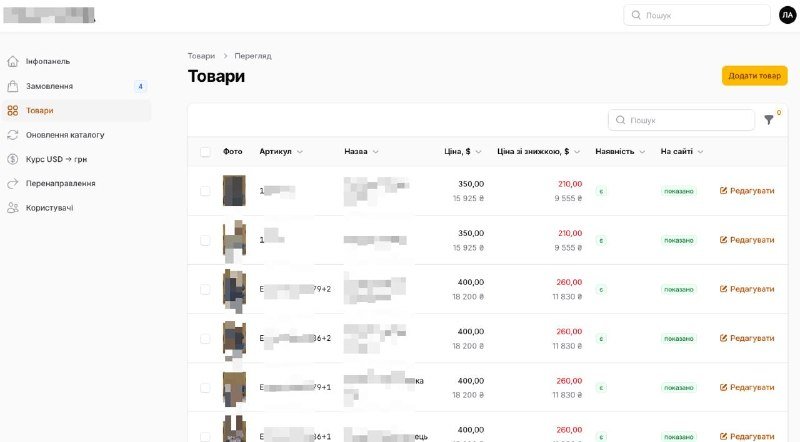Viewport: 800px width, 442px height.
Task: Open the second product photo thumbnail
Action: [x=234, y=239]
